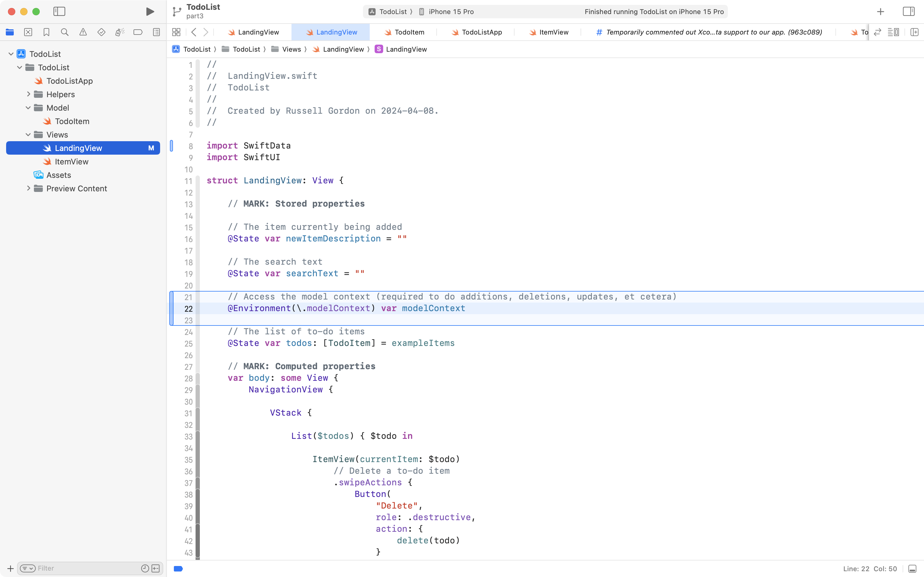Viewport: 924px width, 577px height.
Task: Run the TodoList app
Action: coord(150,11)
